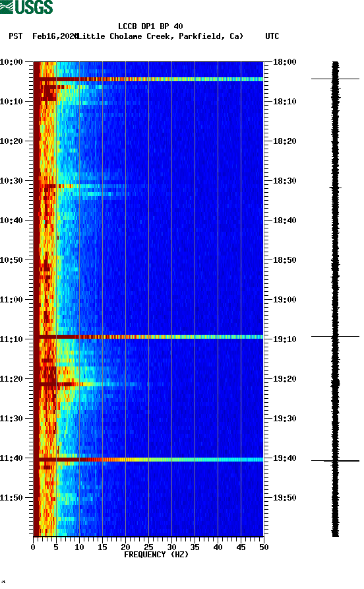Screen dimensions: 364x589
Task: Select the title text 'LCCB DP1 BP 40'
Action: pyautogui.click(x=150, y=26)
